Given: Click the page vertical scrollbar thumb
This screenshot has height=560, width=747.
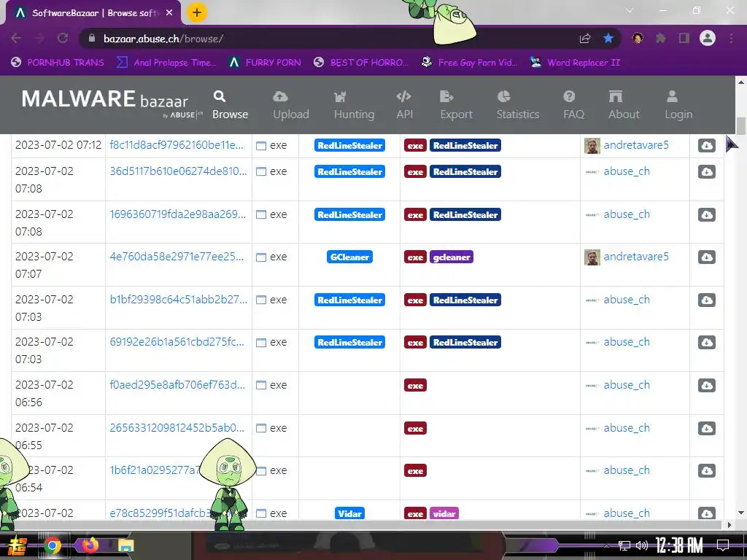Looking at the screenshot, I should (x=741, y=125).
